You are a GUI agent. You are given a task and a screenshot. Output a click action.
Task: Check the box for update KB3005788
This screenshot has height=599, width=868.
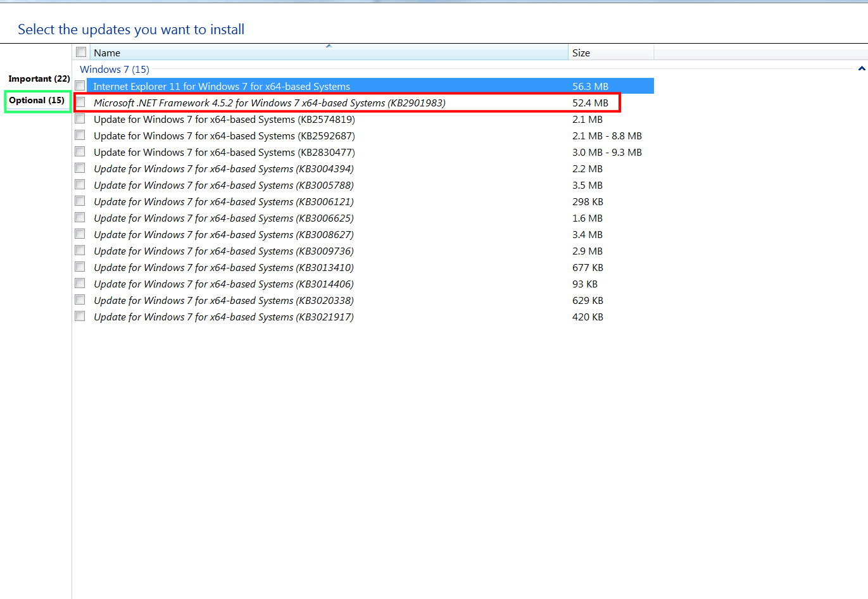click(x=80, y=184)
